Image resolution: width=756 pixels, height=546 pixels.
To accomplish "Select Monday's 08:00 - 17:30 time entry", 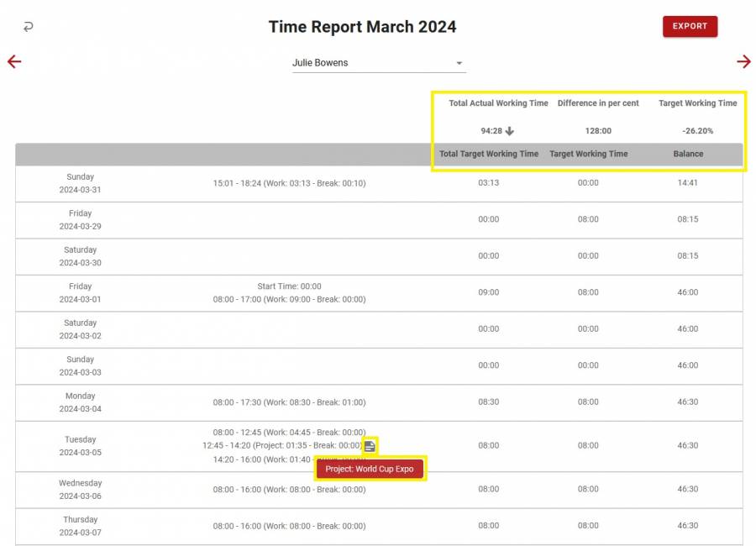I will point(289,402).
